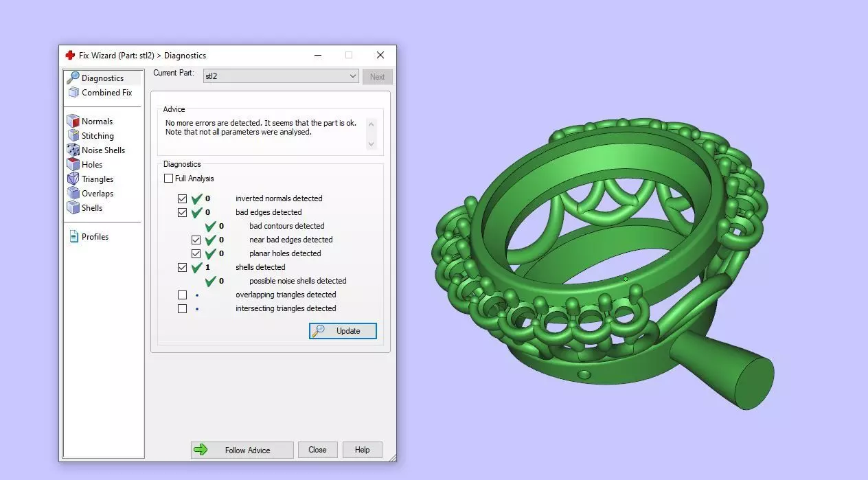
Task: Click the 'bad contours detected' label
Action: pos(287,226)
